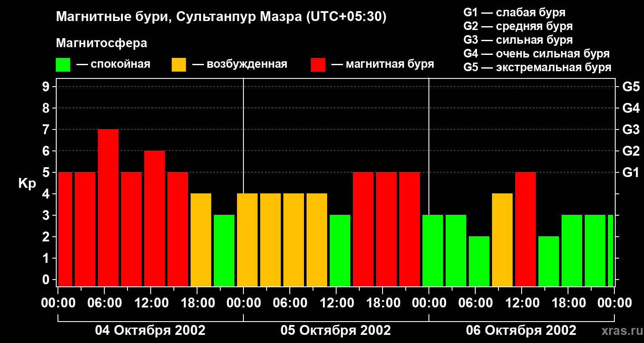
Task: Click the green 'спокойная' legend swatch
Action: point(63,65)
